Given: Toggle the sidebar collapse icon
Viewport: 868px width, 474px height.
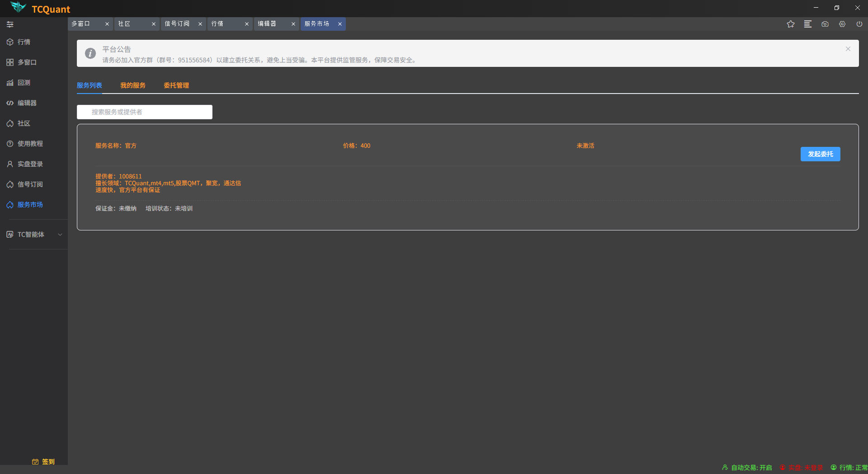Looking at the screenshot, I should pyautogui.click(x=10, y=24).
